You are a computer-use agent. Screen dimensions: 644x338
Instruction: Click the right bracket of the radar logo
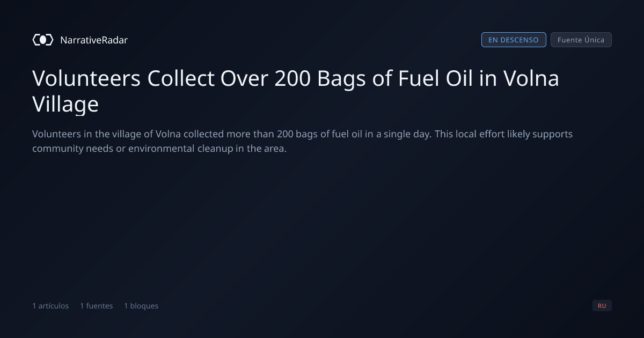point(50,40)
